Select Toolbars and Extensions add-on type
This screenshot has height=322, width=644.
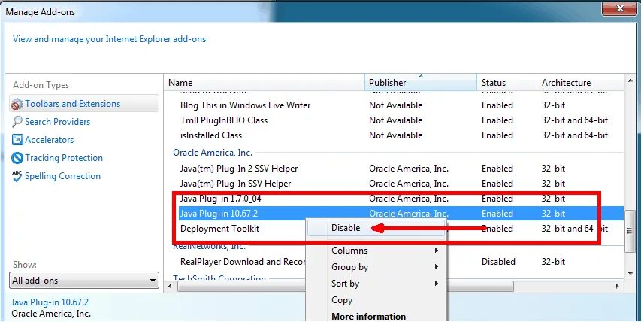tap(83, 104)
